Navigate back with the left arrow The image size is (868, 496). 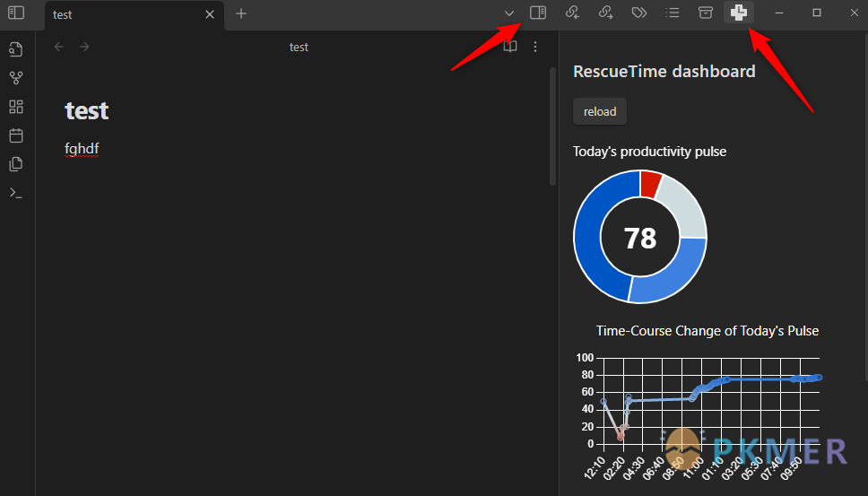(x=59, y=47)
